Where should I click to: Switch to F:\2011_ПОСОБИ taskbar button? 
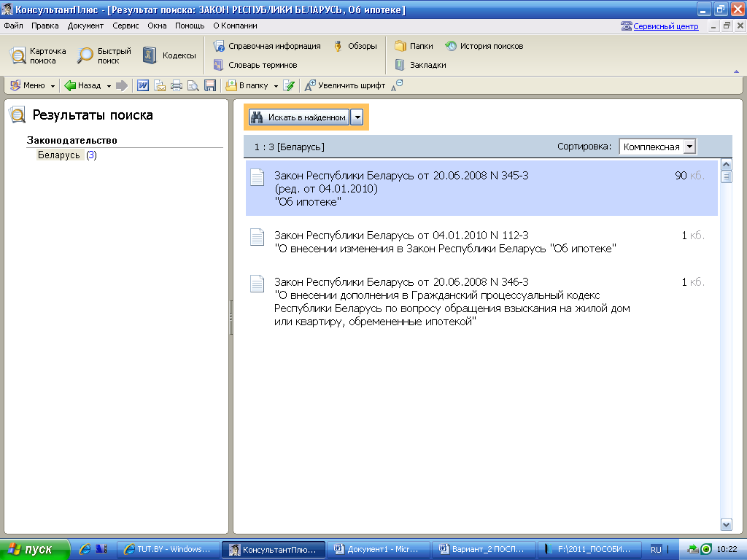tap(589, 550)
